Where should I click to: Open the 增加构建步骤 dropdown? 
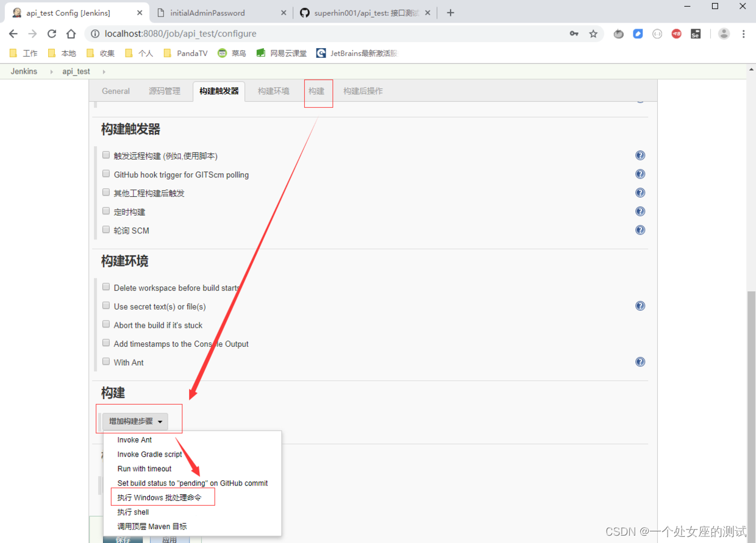(135, 421)
